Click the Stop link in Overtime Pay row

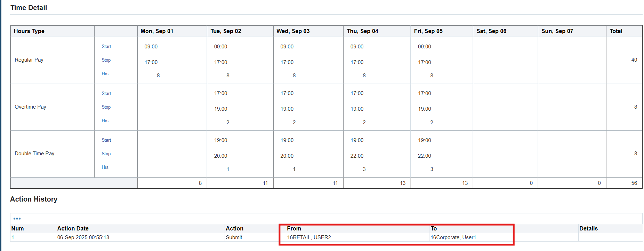[x=106, y=107]
